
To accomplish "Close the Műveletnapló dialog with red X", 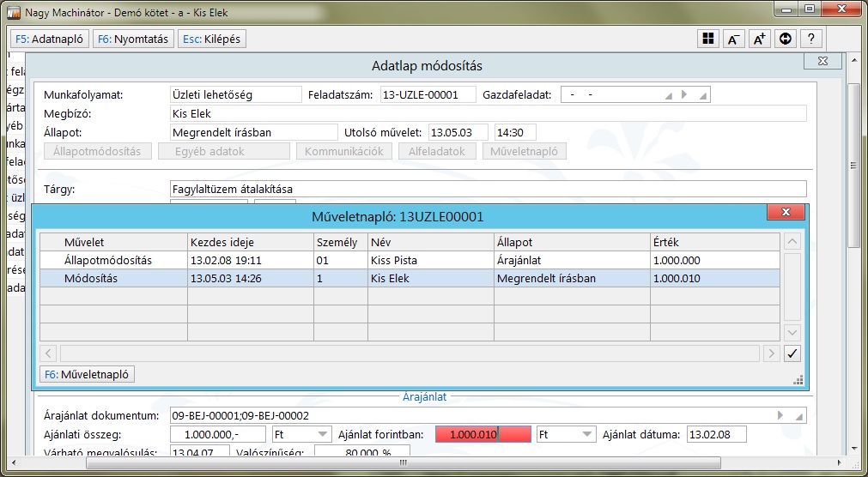I will click(786, 212).
